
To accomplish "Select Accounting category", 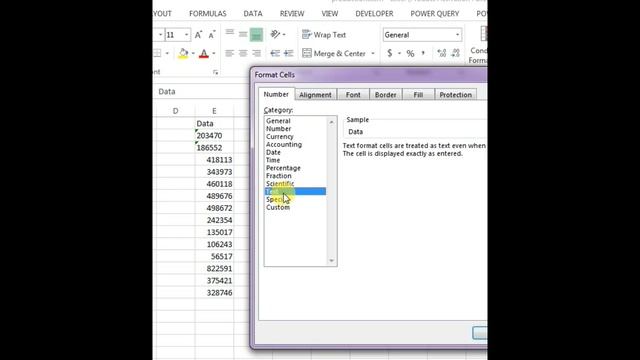I will 284,144.
